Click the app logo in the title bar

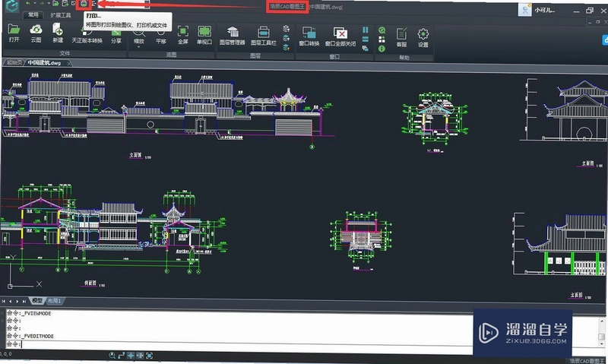11,5
